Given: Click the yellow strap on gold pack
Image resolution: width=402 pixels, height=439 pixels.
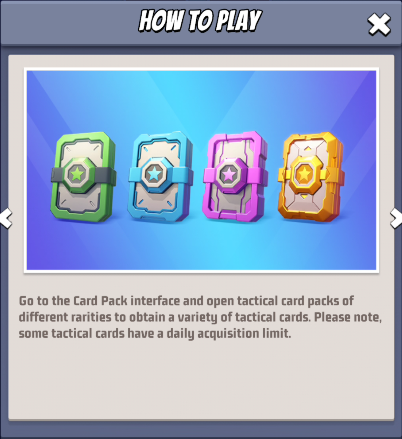Looking at the screenshot, I should 332,174.
